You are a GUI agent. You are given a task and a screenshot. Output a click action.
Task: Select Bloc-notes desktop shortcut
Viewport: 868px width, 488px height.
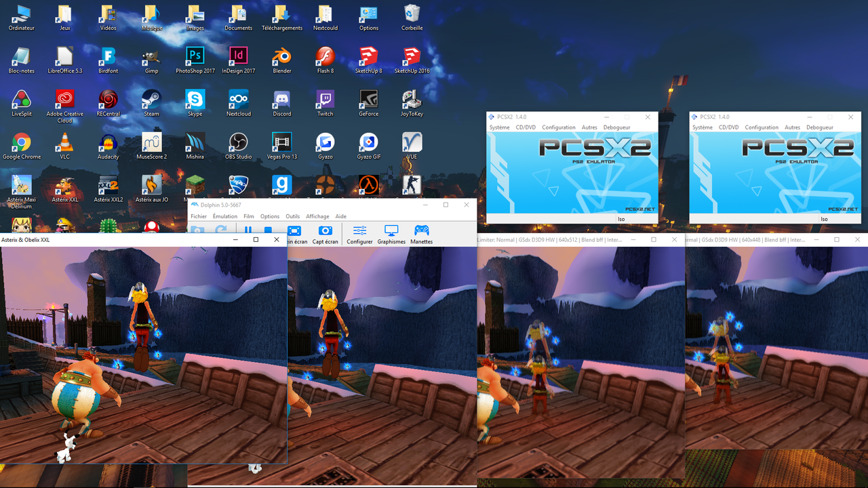coord(22,60)
